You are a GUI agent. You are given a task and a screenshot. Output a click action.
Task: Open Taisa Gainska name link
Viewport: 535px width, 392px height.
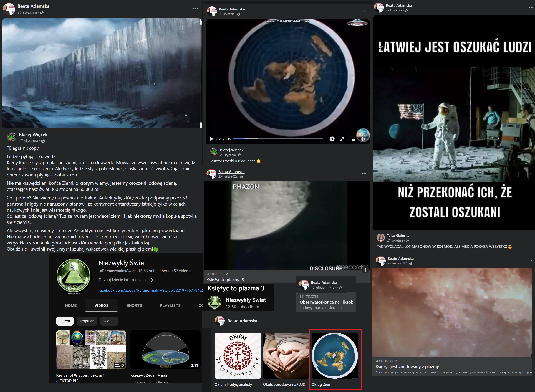[398, 236]
